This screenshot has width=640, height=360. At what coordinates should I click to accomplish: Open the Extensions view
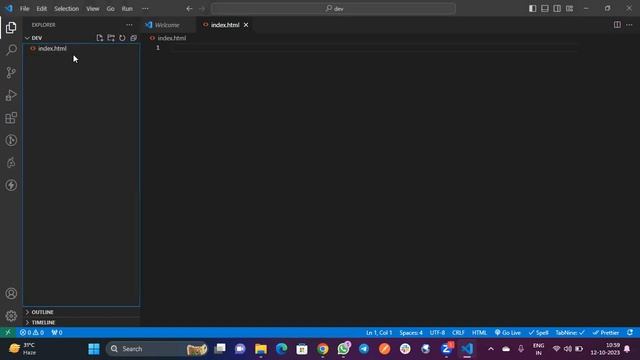11,118
